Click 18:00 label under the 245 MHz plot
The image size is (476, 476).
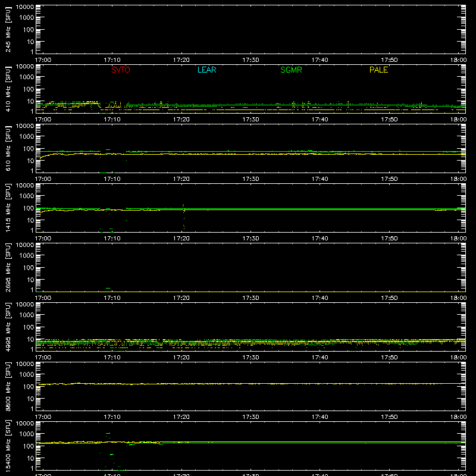pyautogui.click(x=458, y=60)
